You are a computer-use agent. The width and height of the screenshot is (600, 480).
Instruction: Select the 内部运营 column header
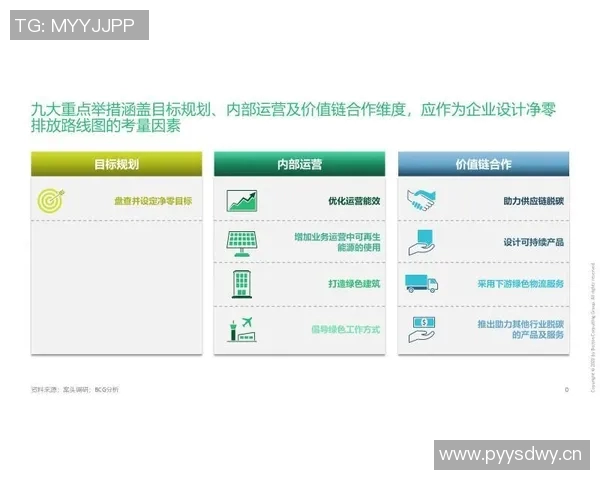point(299,164)
